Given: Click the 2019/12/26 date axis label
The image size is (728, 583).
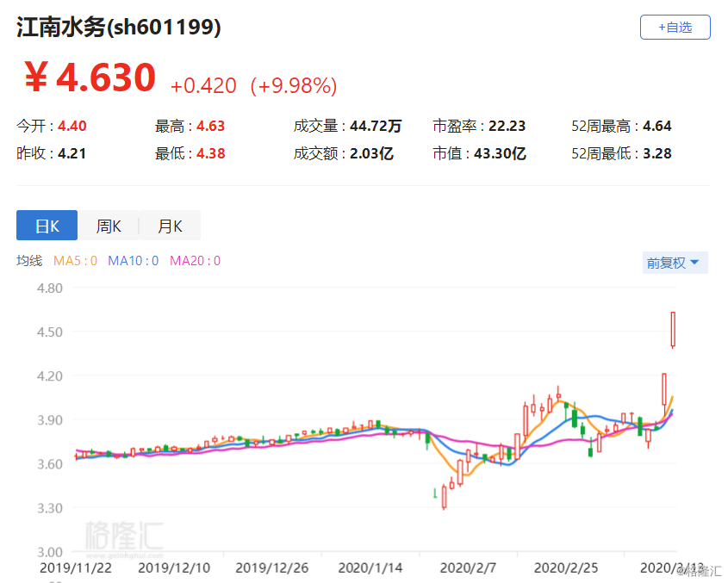Looking at the screenshot, I should click(x=272, y=567).
